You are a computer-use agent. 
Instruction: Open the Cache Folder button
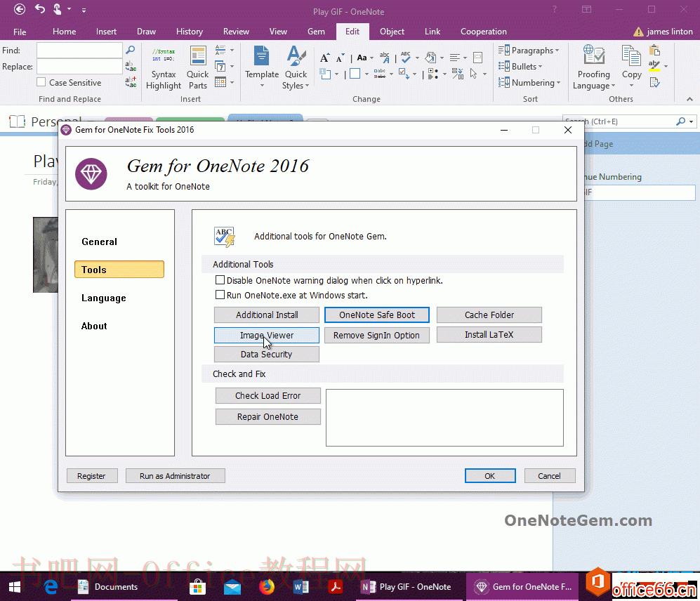coord(489,315)
